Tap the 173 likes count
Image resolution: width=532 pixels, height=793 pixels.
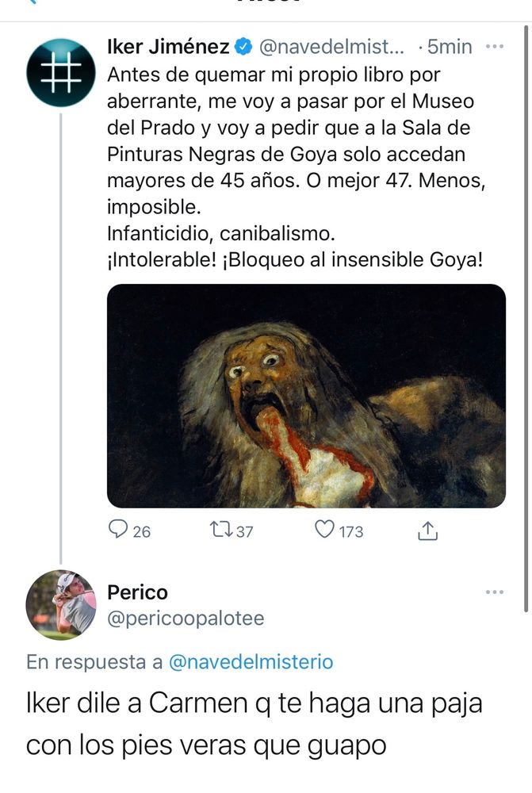click(351, 531)
